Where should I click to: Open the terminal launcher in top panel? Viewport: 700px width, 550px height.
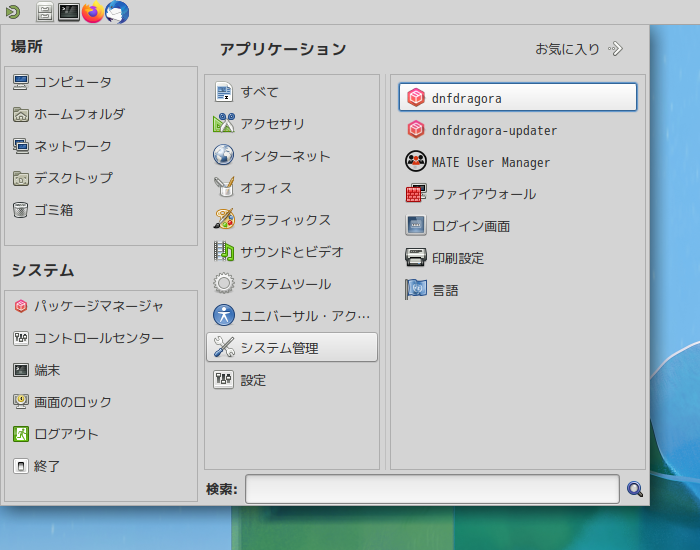pos(69,12)
